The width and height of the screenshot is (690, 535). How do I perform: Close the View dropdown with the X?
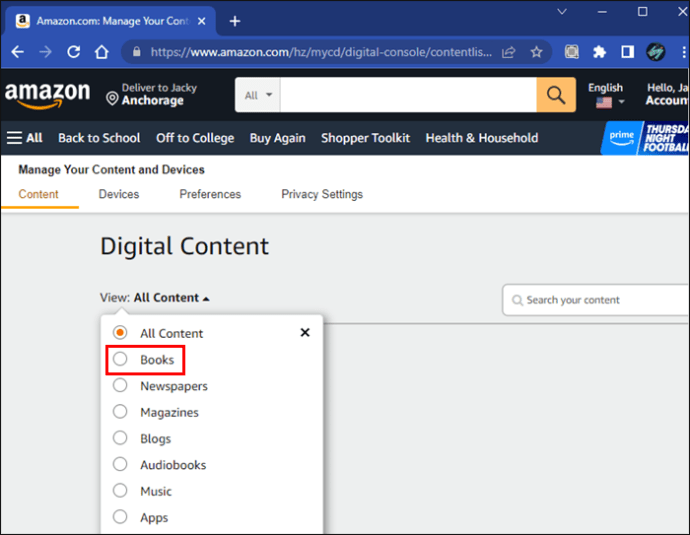(305, 333)
